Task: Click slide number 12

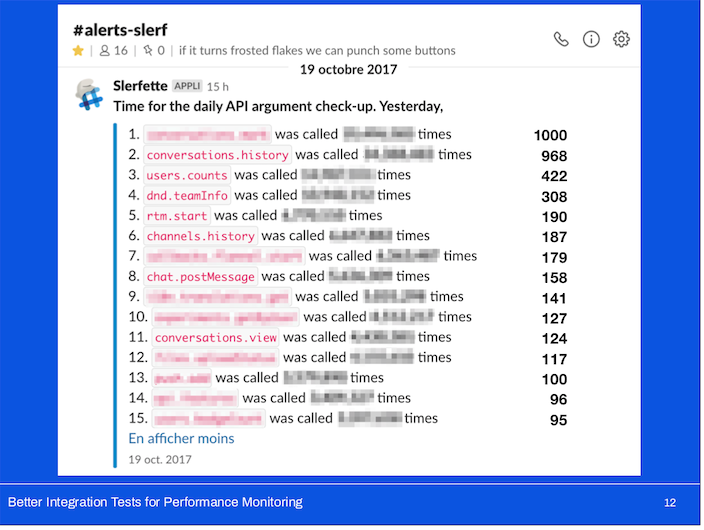Action: (x=670, y=503)
